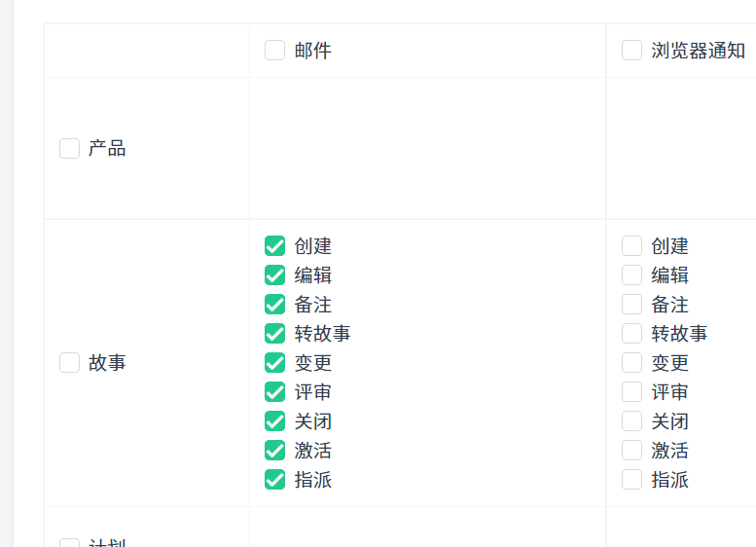
Task: Select the 产品 row checkbox
Action: click(x=69, y=149)
